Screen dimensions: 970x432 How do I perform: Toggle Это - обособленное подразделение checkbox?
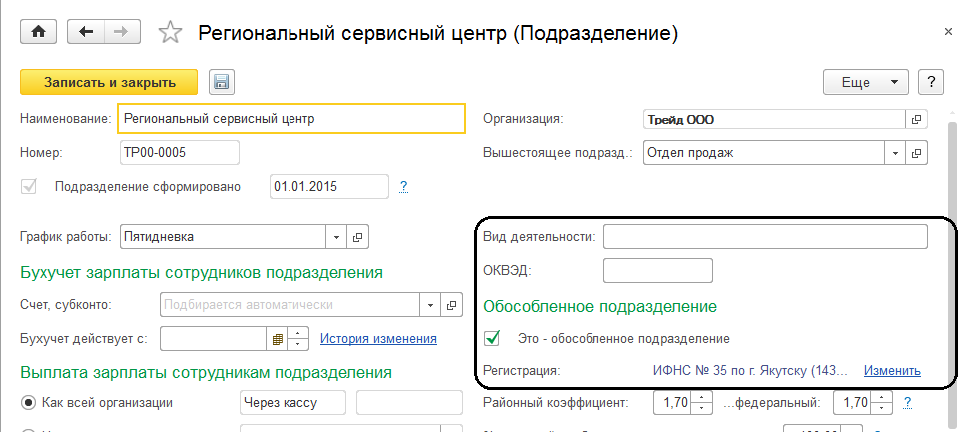click(x=492, y=338)
